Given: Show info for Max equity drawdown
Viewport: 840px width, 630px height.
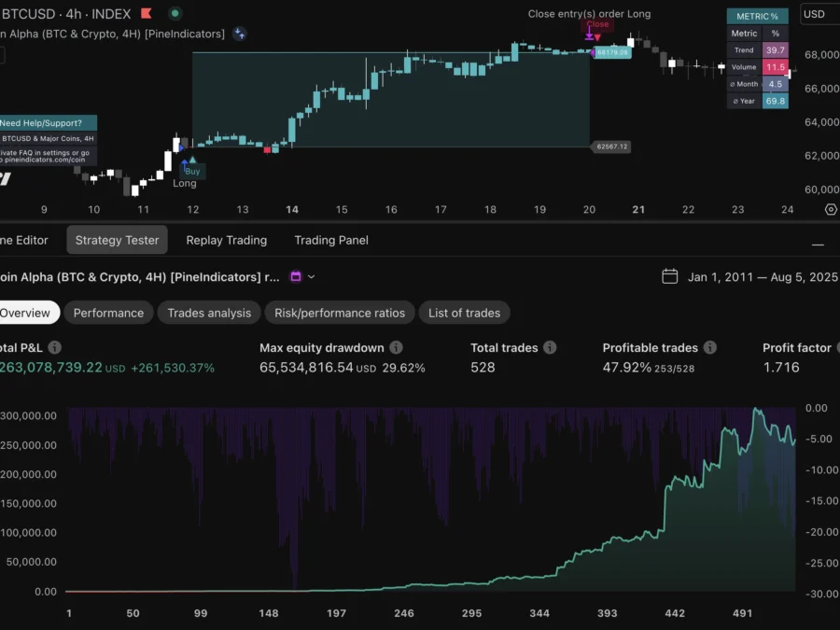Looking at the screenshot, I should click(x=396, y=348).
